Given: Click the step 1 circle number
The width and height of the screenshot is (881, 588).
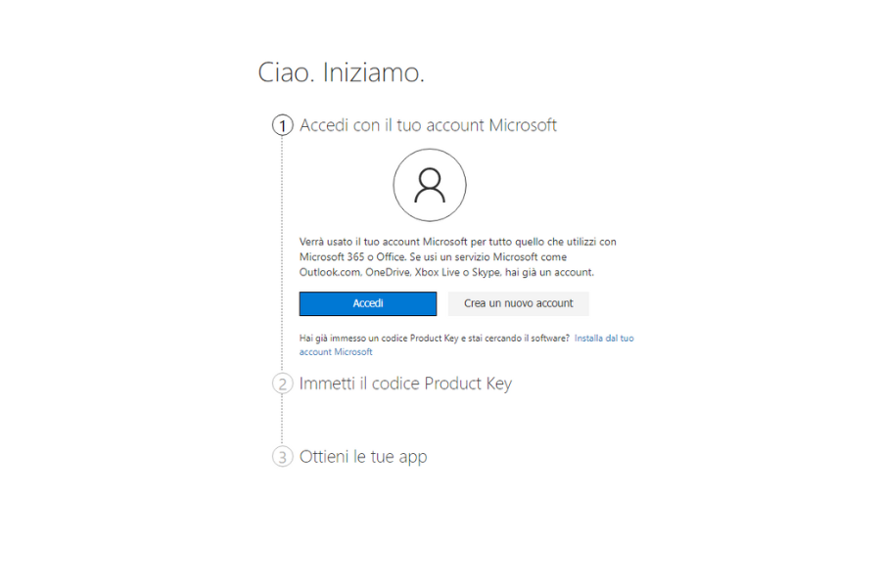Looking at the screenshot, I should (x=282, y=126).
